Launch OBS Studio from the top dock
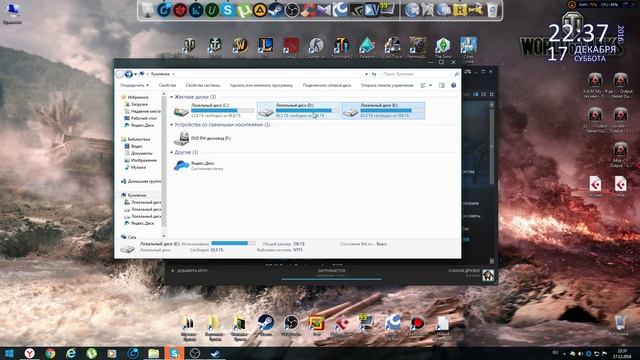Viewport: 640px width, 360px height. click(x=291, y=10)
